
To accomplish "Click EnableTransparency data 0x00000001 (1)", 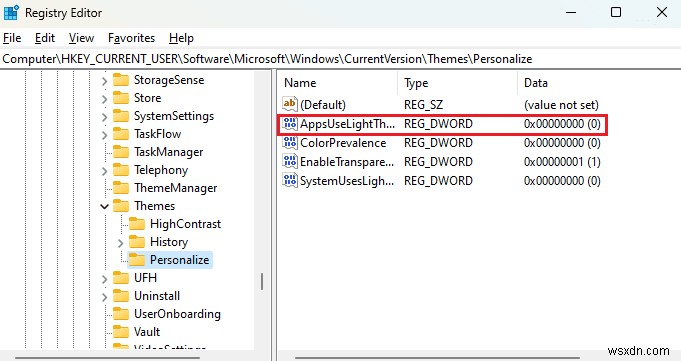I will [562, 162].
